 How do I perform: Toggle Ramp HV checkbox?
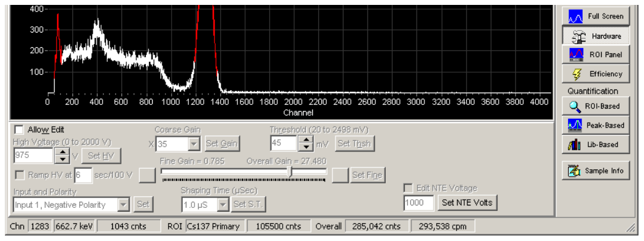[19, 175]
